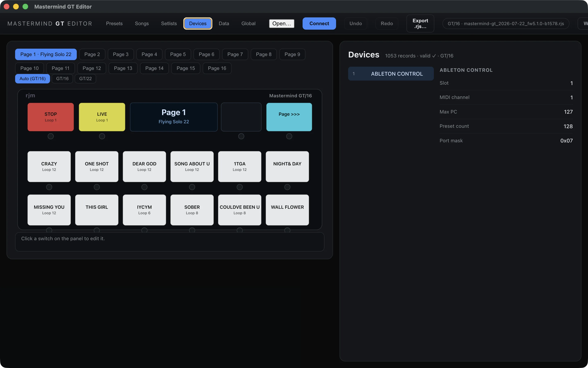Screen dimensions: 588x368
Task: Open the Presets tab
Action: (x=114, y=23)
